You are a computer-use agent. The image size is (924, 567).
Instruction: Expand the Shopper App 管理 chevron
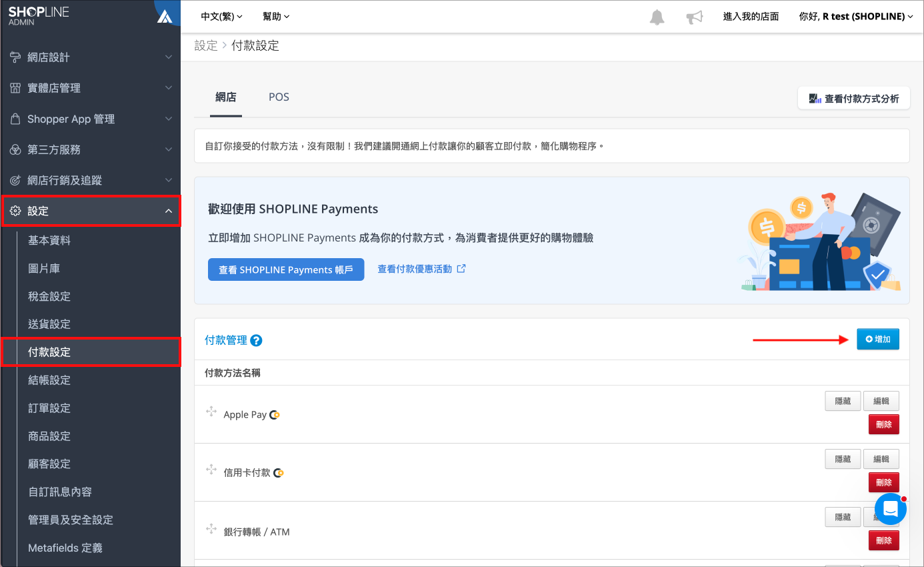(169, 119)
